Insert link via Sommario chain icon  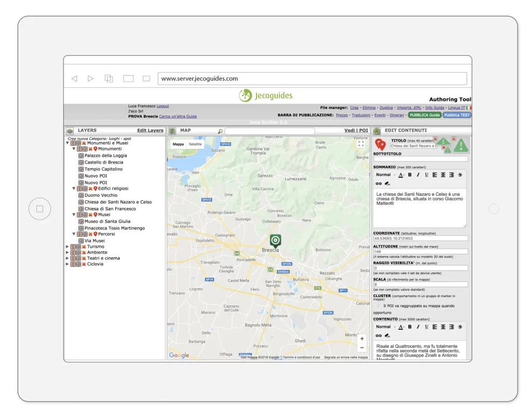click(x=379, y=183)
